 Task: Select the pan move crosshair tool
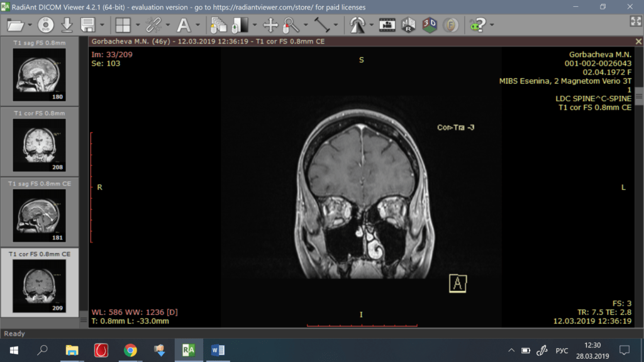[x=270, y=25]
